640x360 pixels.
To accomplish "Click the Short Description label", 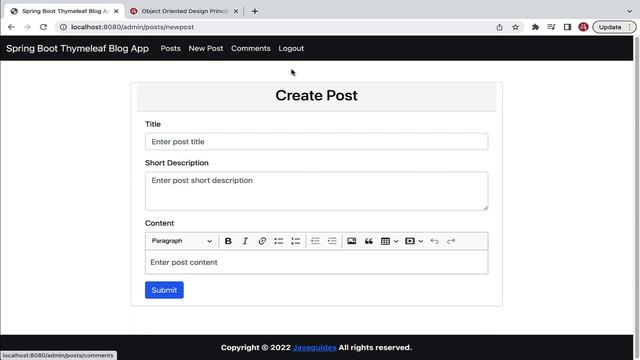I will [x=177, y=163].
